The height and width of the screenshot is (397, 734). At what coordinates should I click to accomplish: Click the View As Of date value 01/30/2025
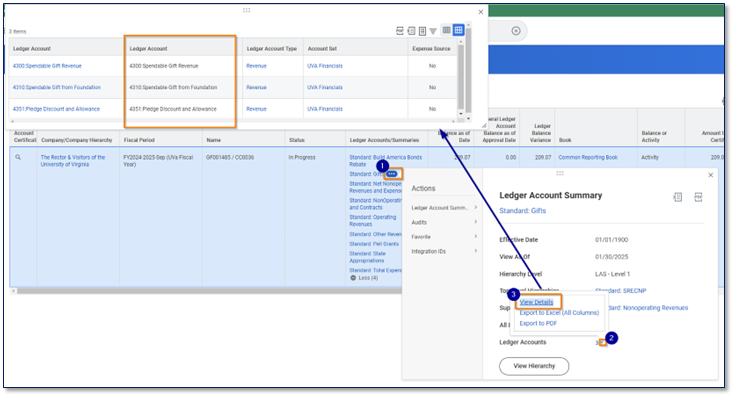(x=611, y=257)
